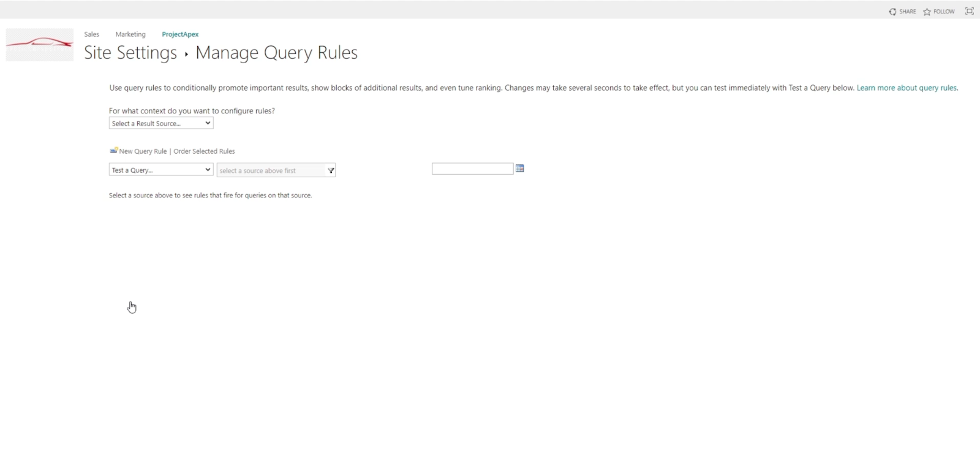Click the Share sync icon
980x459 pixels.
(x=892, y=12)
